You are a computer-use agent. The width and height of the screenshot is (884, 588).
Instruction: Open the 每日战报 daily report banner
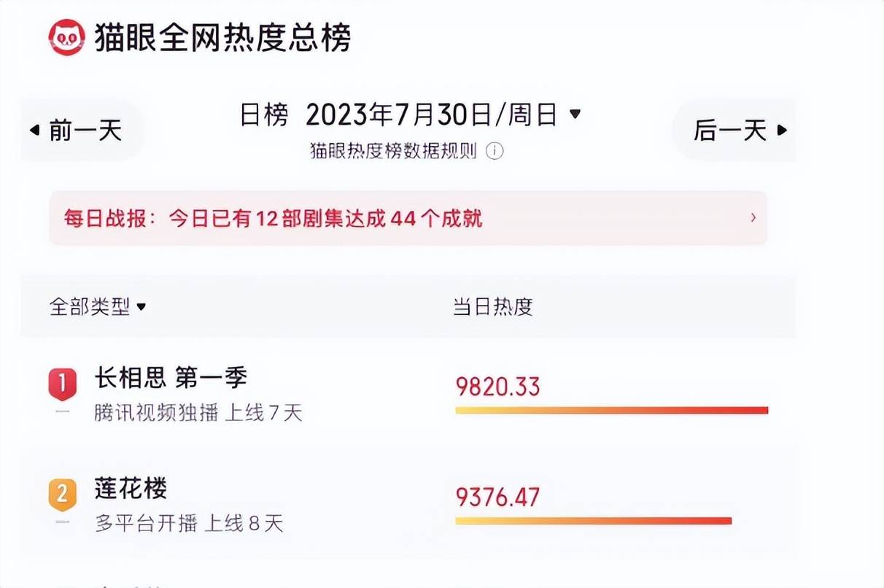tap(408, 218)
